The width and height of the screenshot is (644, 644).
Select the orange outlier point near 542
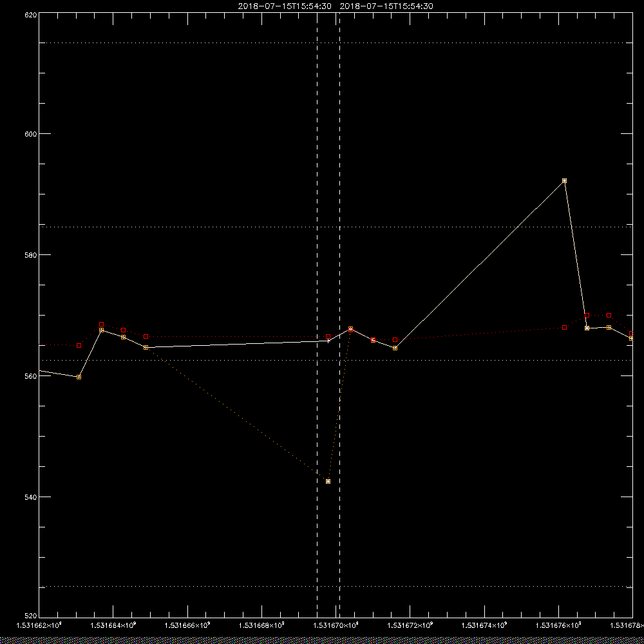(328, 481)
